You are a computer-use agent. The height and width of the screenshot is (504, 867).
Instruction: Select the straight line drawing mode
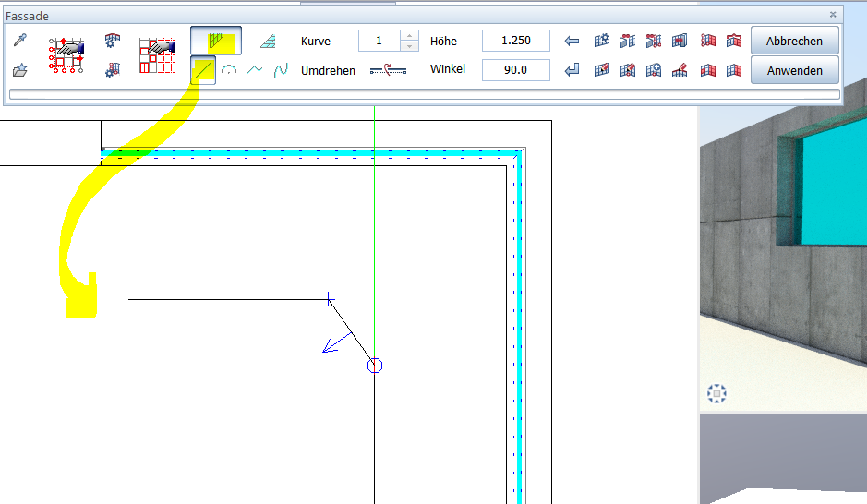coord(203,70)
